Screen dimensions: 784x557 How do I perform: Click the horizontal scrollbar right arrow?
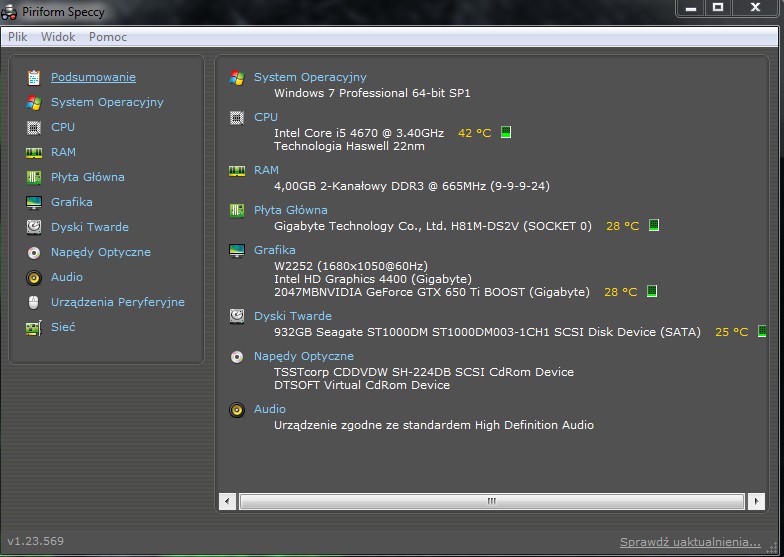tap(756, 501)
